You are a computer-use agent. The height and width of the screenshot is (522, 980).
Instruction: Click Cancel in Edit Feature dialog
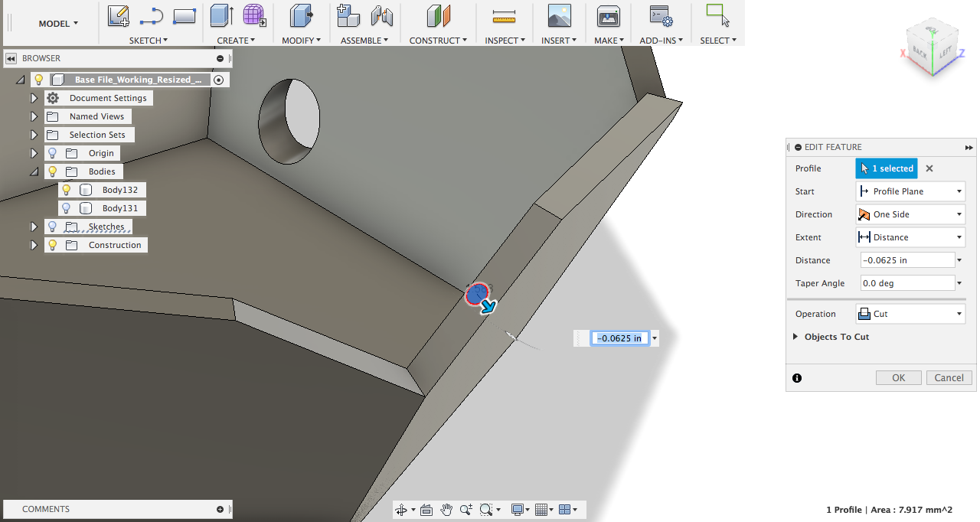[949, 377]
